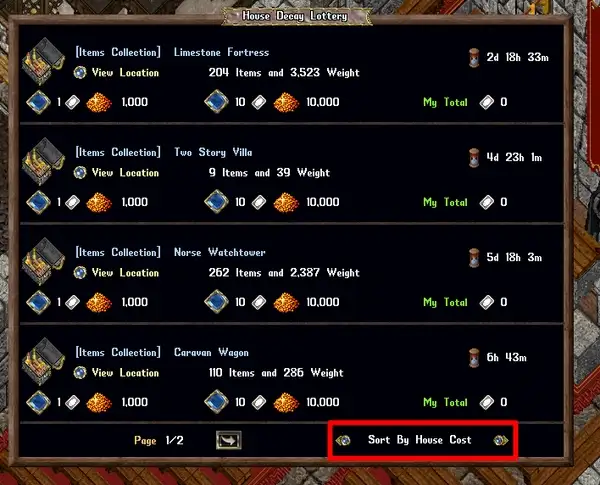Click hourglass timer for Limestone Fortress

coord(474,57)
